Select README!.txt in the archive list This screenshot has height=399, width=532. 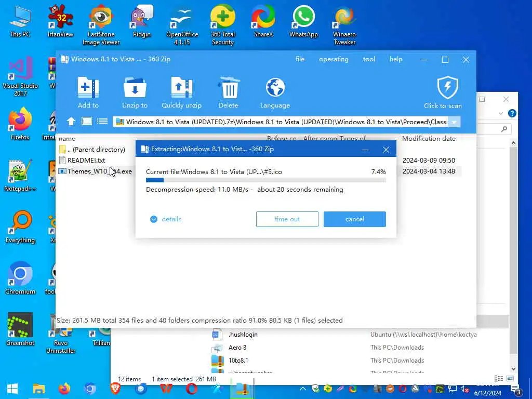coord(82,160)
